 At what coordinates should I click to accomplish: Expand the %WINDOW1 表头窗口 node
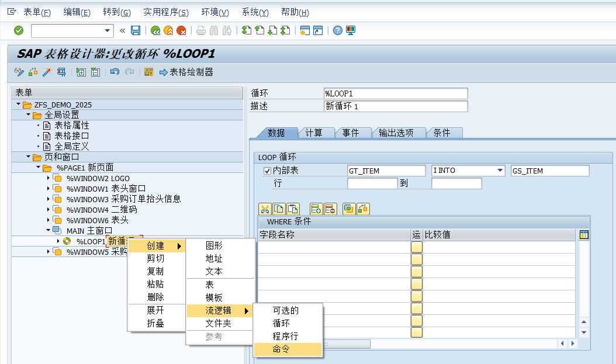[x=49, y=189]
